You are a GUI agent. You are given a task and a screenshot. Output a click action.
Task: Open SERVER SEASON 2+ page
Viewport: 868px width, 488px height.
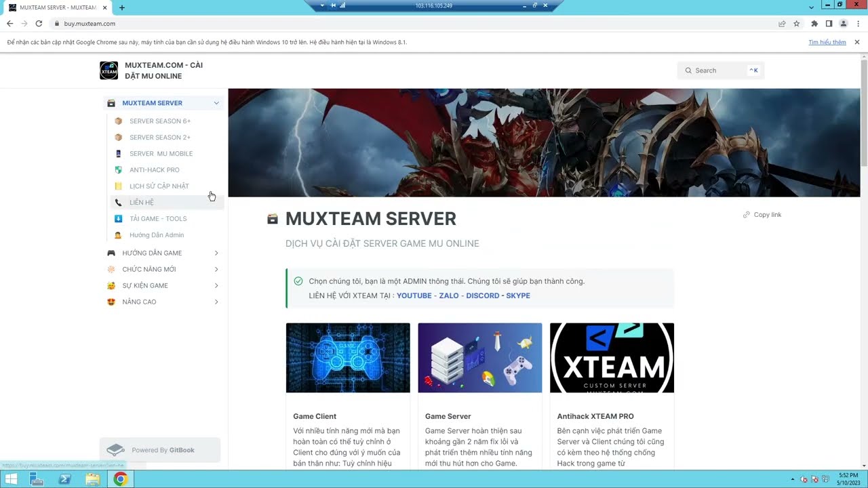[160, 138]
